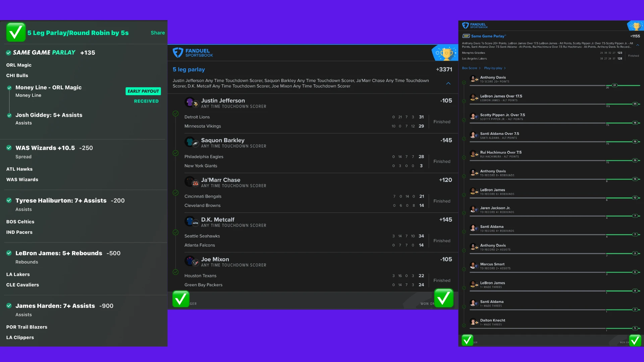Click check mark beside James Harden 7+ Assists
644x362 pixels.
pos(9,306)
